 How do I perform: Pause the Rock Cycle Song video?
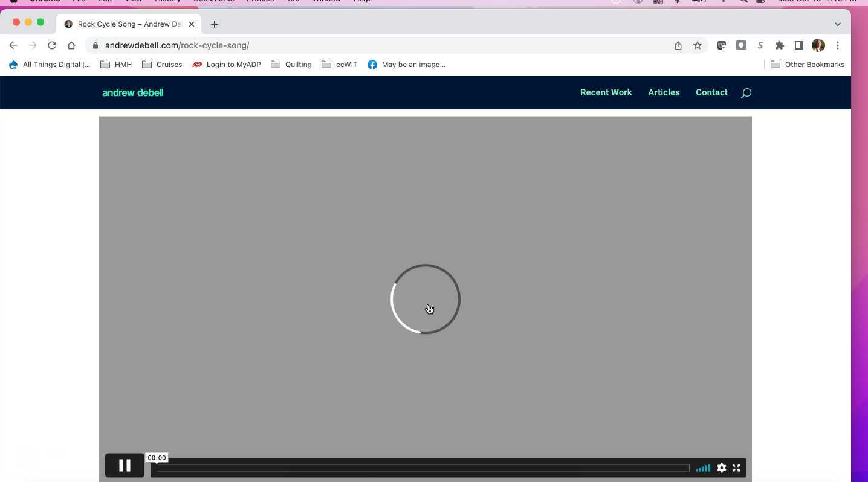pyautogui.click(x=125, y=466)
